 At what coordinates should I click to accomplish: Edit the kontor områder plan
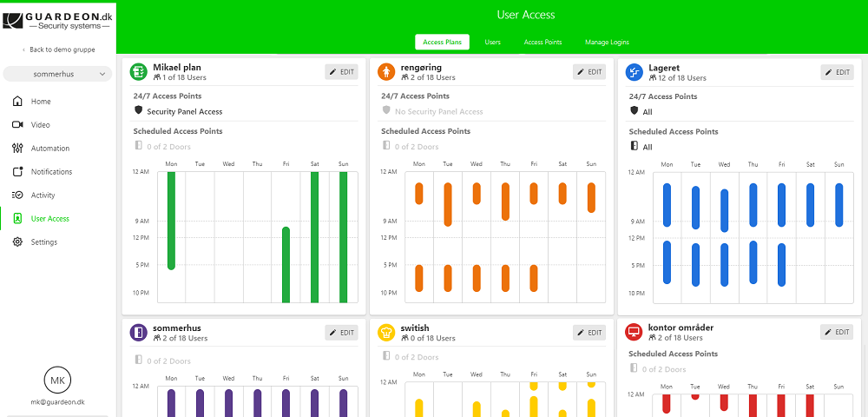coord(837,332)
